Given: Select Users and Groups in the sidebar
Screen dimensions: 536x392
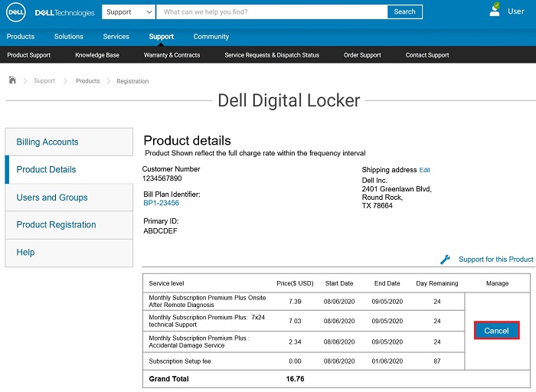Looking at the screenshot, I should point(69,198).
